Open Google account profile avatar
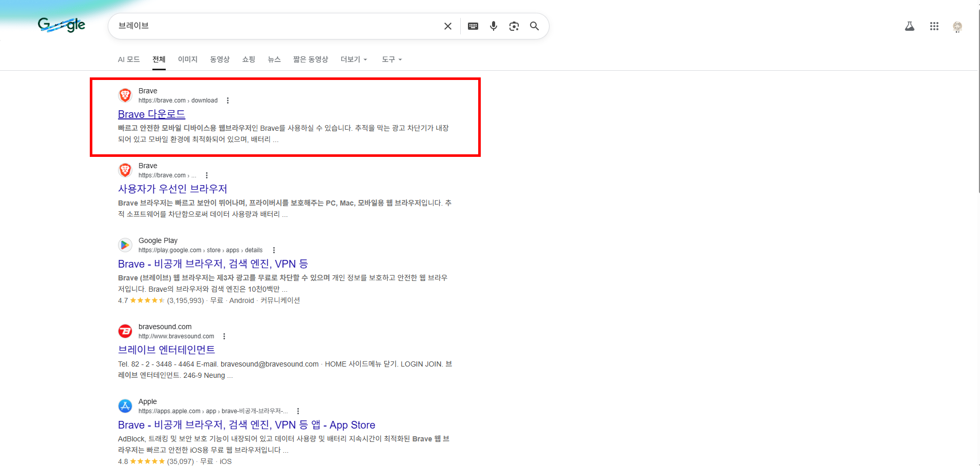This screenshot has width=980, height=466. [957, 27]
